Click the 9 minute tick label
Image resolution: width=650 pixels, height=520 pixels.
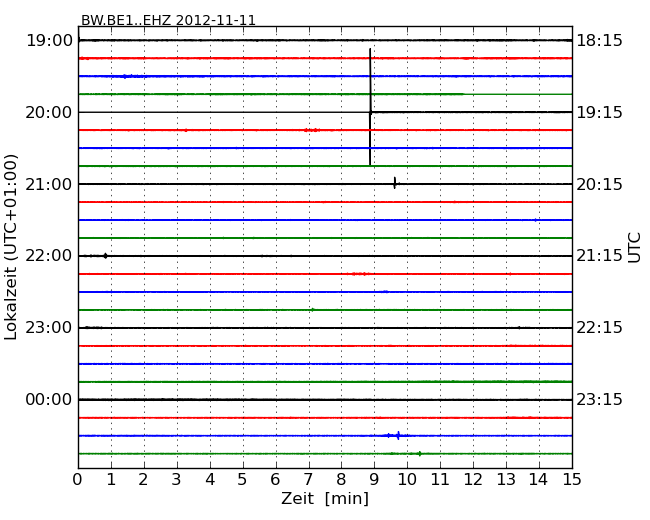coord(374,479)
